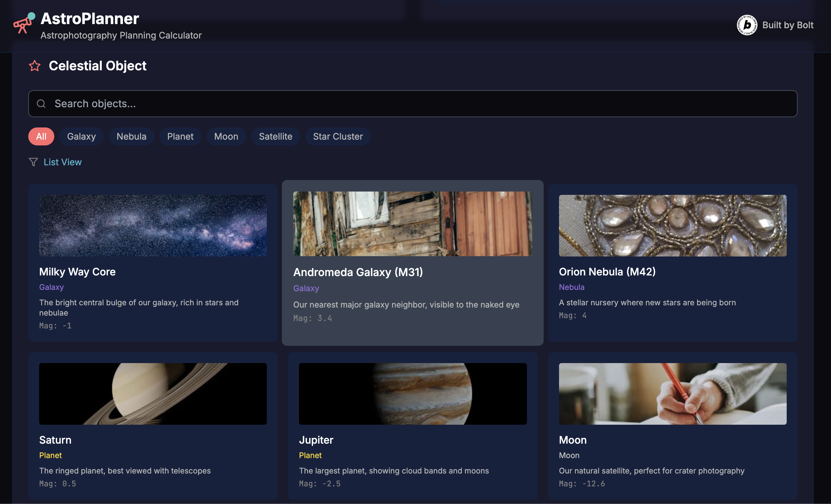Click the search magnifier icon
Screen dimensions: 831x504
click(x=41, y=104)
